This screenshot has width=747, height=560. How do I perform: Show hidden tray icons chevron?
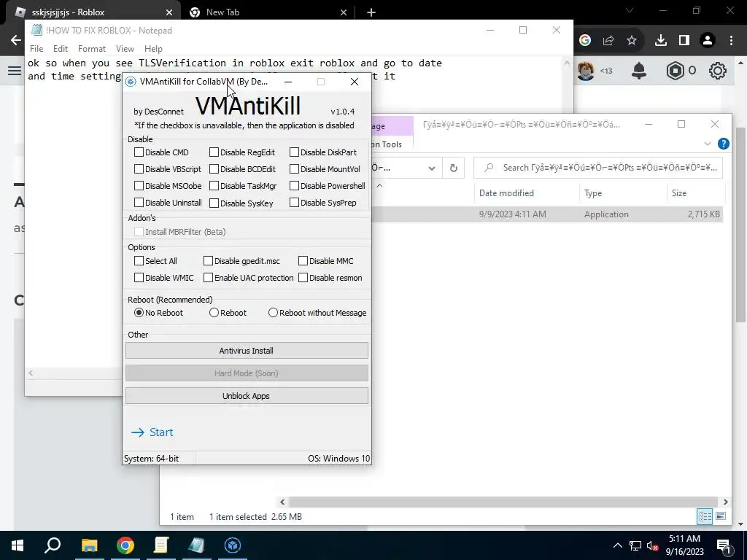pyautogui.click(x=617, y=545)
